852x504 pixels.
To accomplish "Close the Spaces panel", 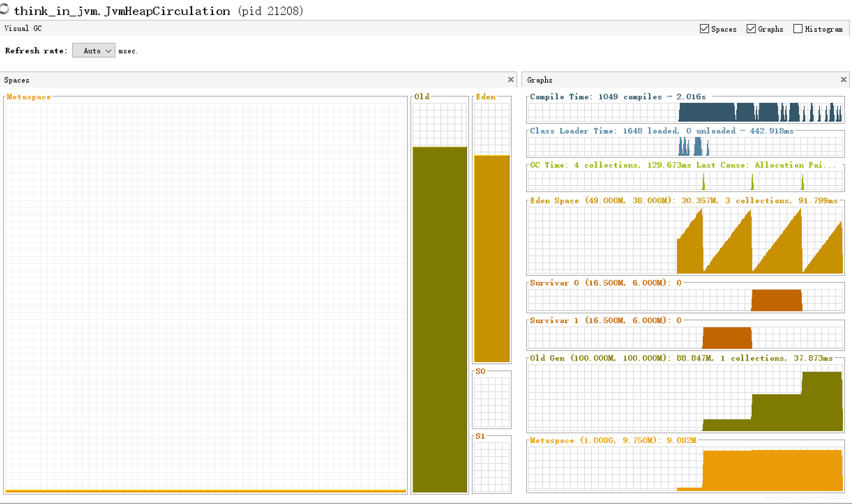I will [x=511, y=79].
